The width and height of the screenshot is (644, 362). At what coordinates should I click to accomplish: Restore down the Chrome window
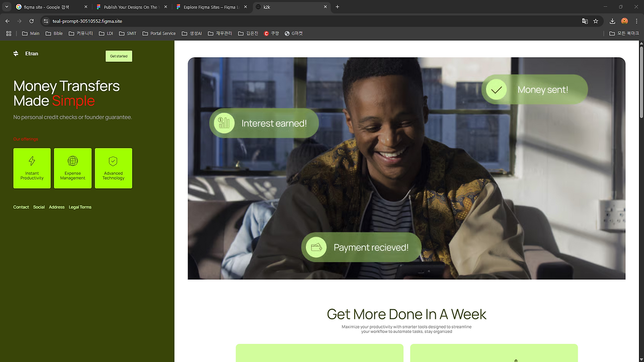(x=620, y=7)
